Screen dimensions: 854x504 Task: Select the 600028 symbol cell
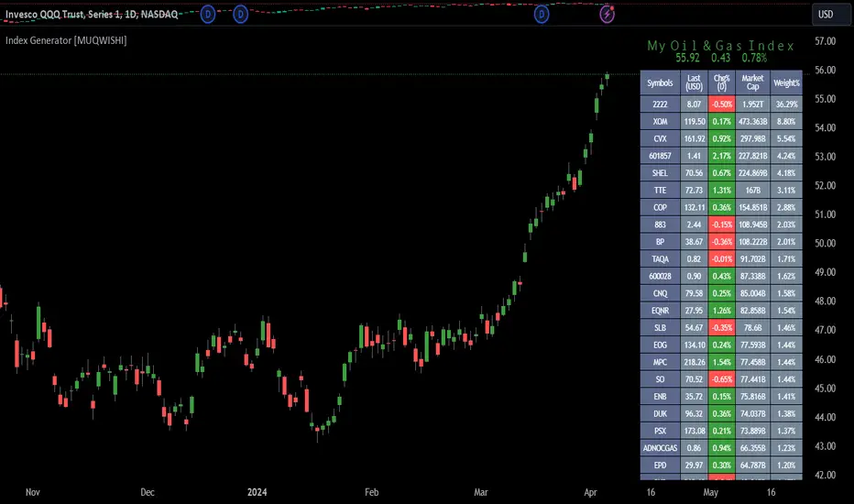[x=660, y=276]
